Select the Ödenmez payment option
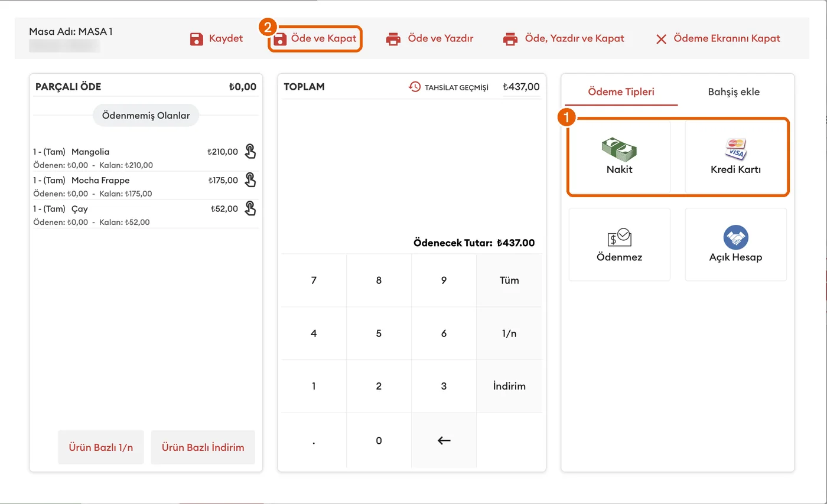The width and height of the screenshot is (827, 504). [620, 244]
